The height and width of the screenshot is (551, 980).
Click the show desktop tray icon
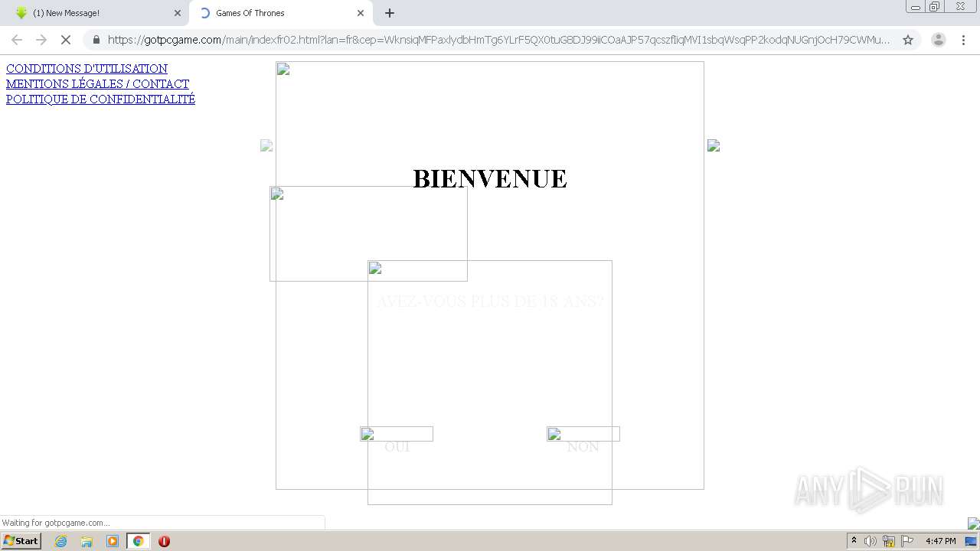click(971, 541)
